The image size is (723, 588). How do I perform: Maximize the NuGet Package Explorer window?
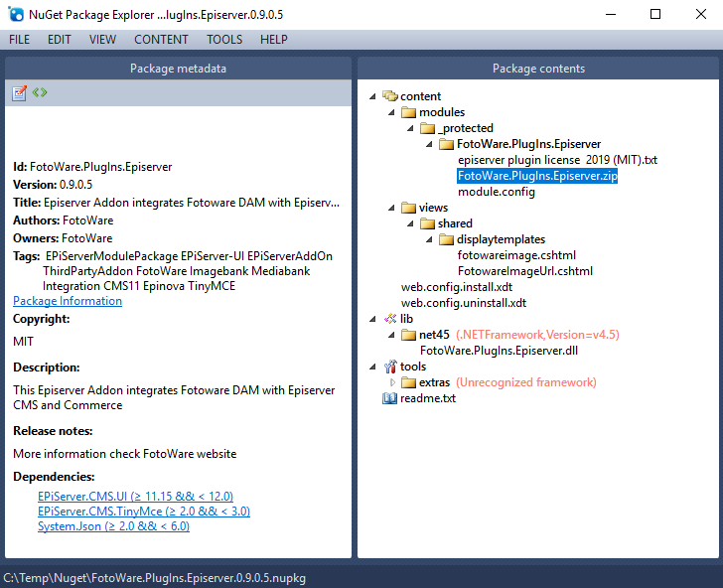pos(655,14)
